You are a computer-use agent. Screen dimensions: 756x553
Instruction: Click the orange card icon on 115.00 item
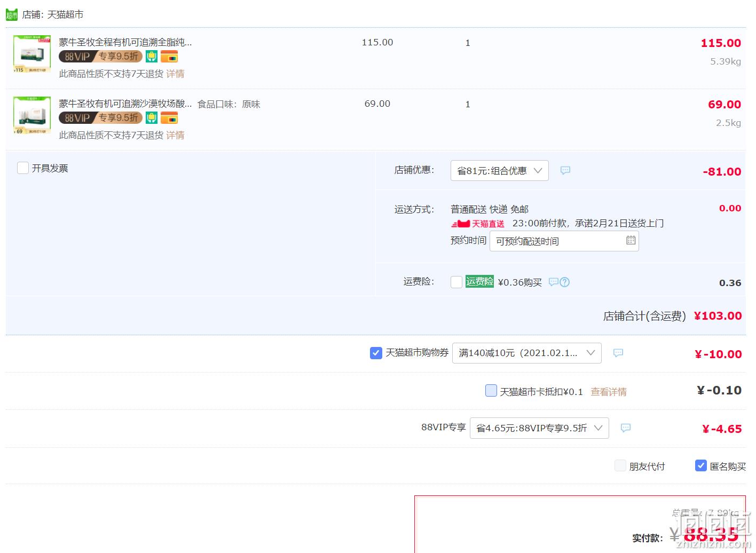coord(169,57)
